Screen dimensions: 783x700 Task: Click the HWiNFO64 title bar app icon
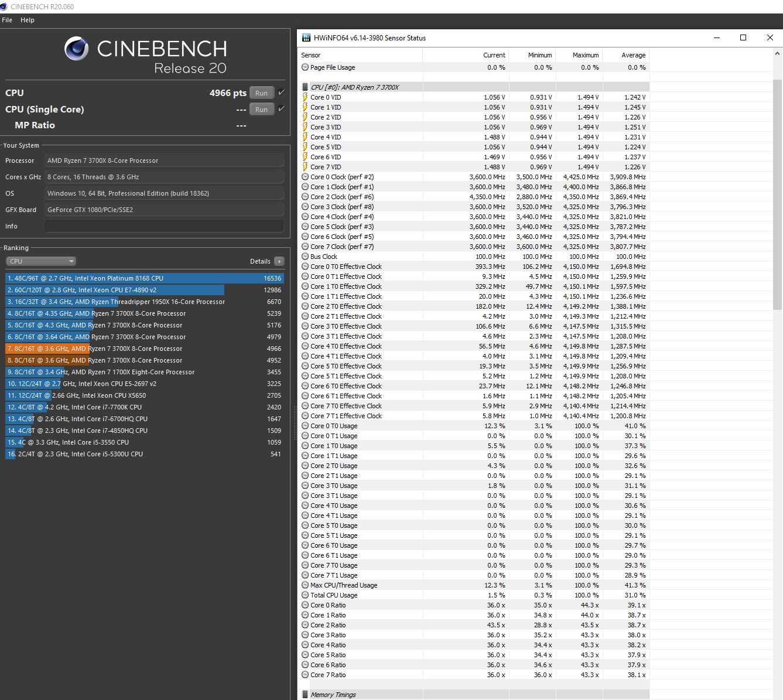coord(306,37)
